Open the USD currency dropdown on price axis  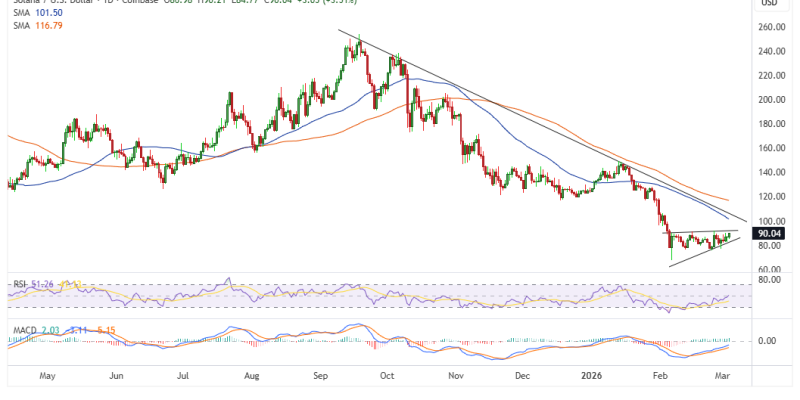769,3
